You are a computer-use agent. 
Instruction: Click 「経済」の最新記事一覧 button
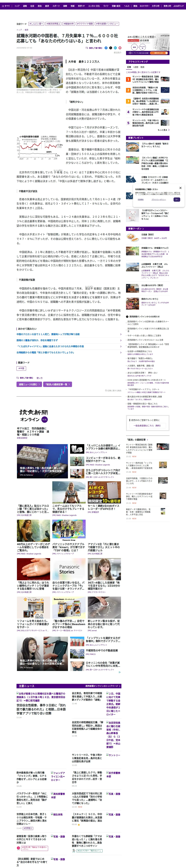tap(57, 384)
